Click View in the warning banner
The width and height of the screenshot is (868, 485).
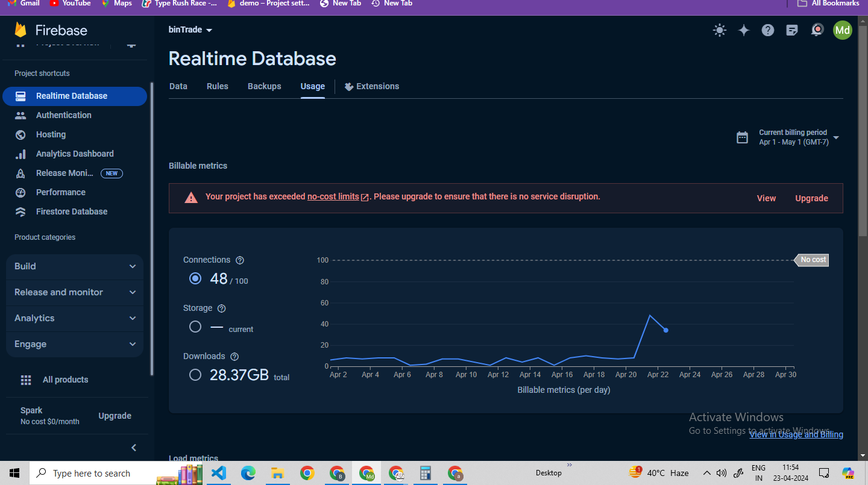(766, 198)
